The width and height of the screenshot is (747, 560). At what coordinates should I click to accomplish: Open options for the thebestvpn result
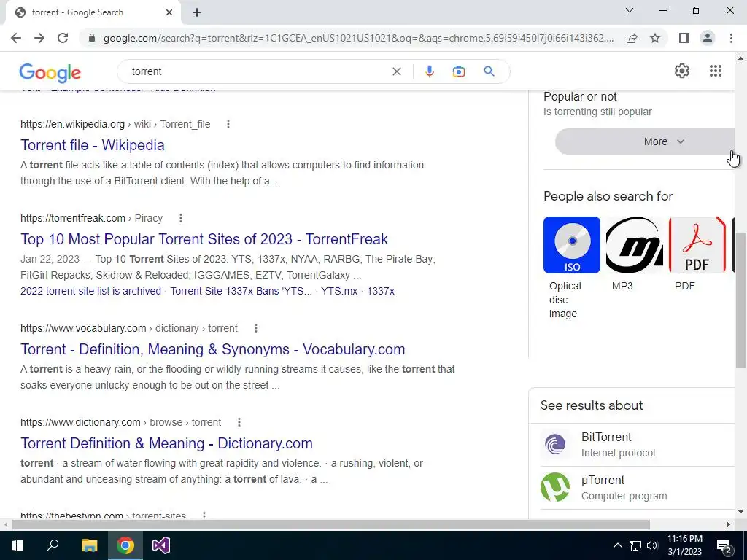tap(204, 516)
